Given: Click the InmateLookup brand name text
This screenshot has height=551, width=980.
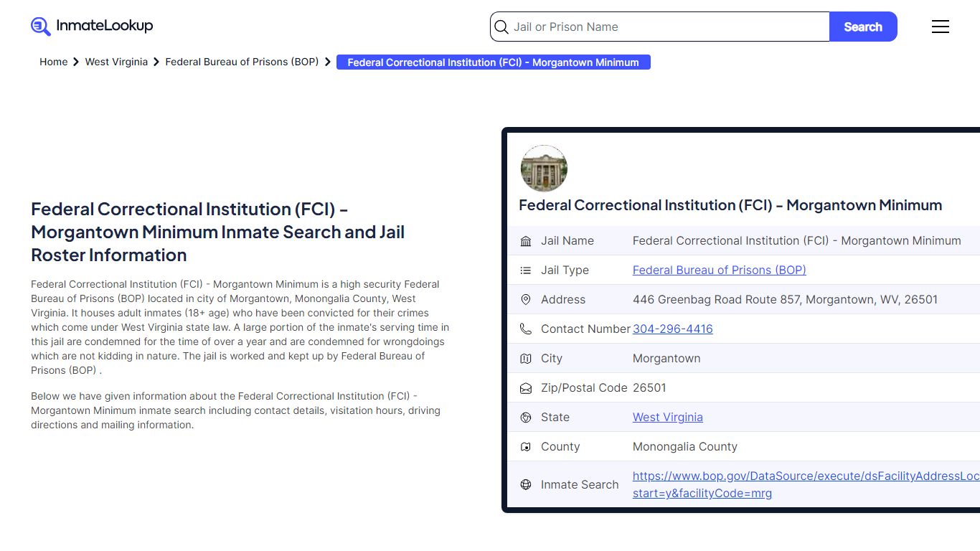Looking at the screenshot, I should (x=105, y=27).
